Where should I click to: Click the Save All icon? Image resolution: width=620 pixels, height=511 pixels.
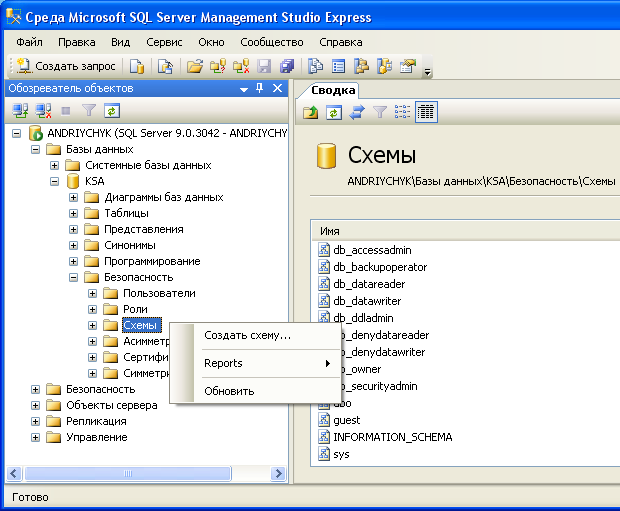[287, 66]
